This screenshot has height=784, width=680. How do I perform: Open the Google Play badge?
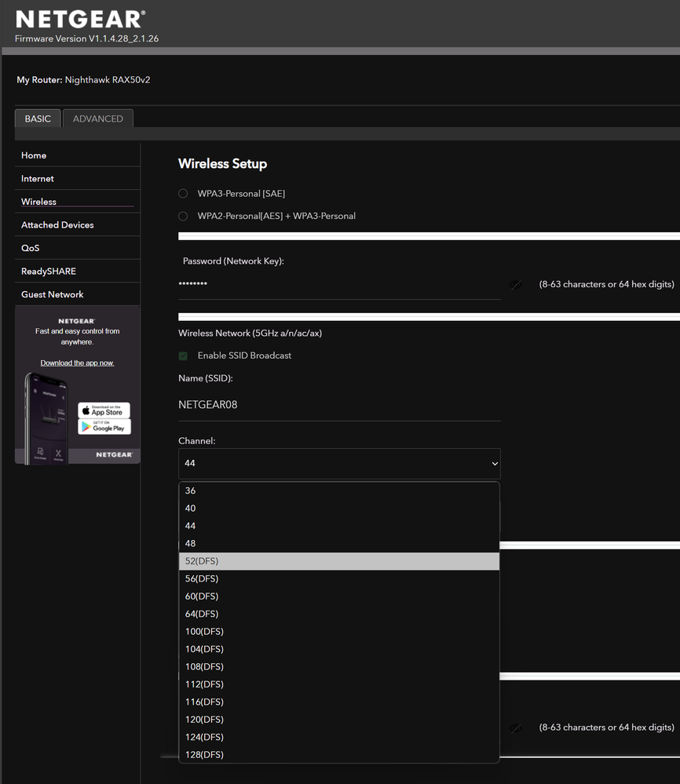pyautogui.click(x=104, y=426)
